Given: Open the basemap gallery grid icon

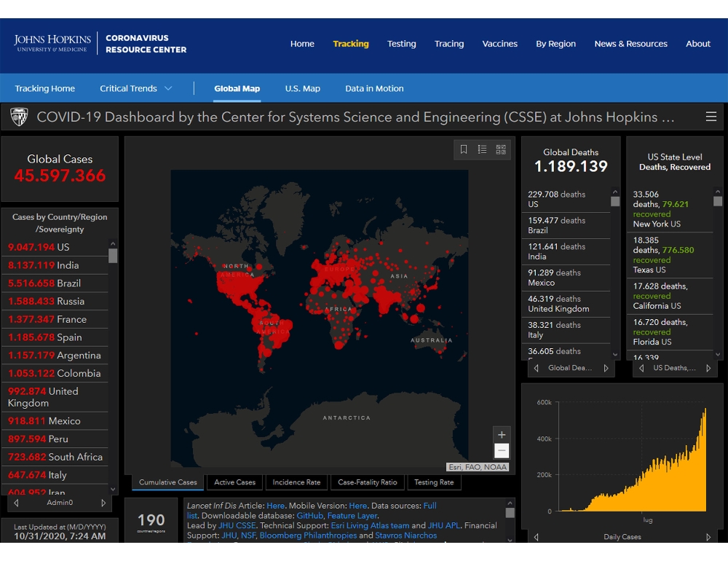Looking at the screenshot, I should tap(501, 149).
